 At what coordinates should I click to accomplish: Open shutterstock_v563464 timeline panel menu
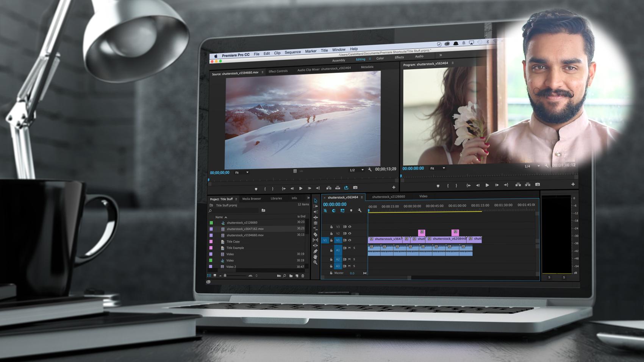click(x=362, y=197)
